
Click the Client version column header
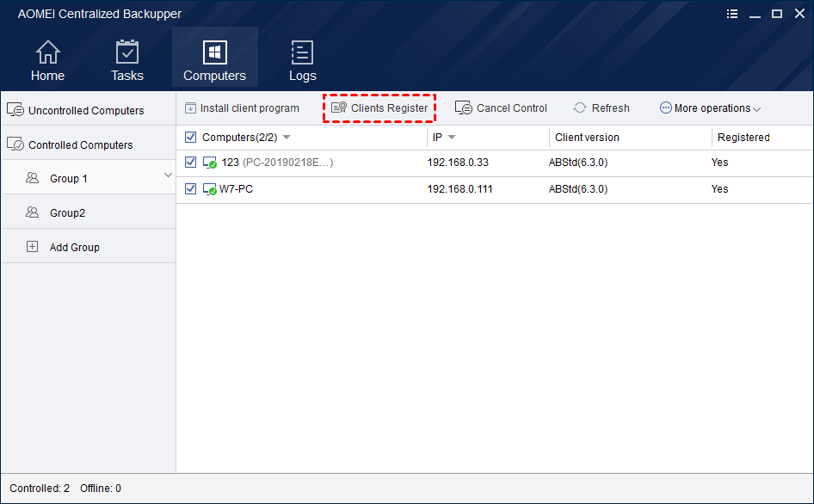(x=587, y=138)
